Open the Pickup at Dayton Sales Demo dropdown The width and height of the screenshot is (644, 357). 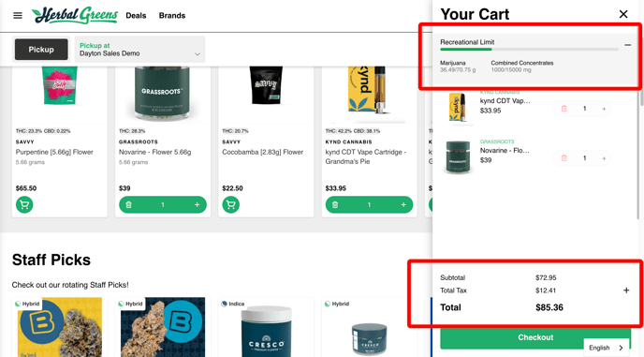click(139, 50)
